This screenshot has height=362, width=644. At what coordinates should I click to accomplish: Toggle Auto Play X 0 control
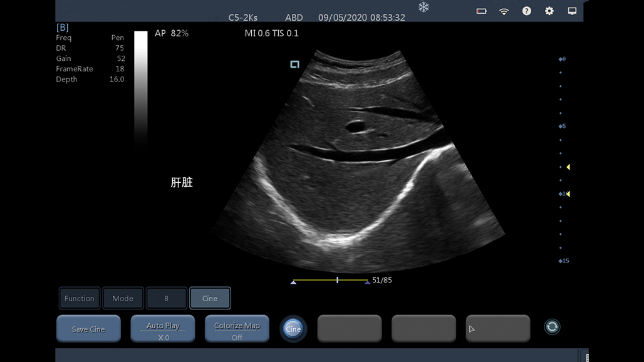pyautogui.click(x=163, y=329)
